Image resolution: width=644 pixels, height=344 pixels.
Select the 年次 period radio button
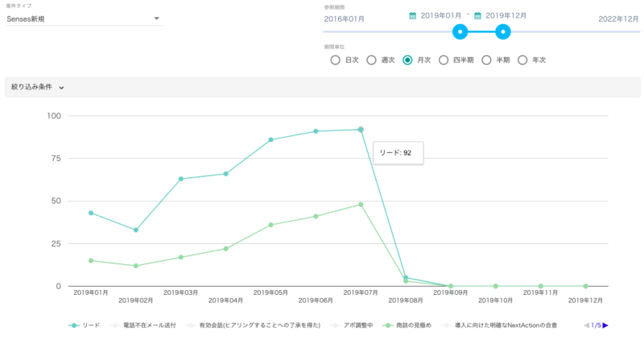click(x=522, y=60)
